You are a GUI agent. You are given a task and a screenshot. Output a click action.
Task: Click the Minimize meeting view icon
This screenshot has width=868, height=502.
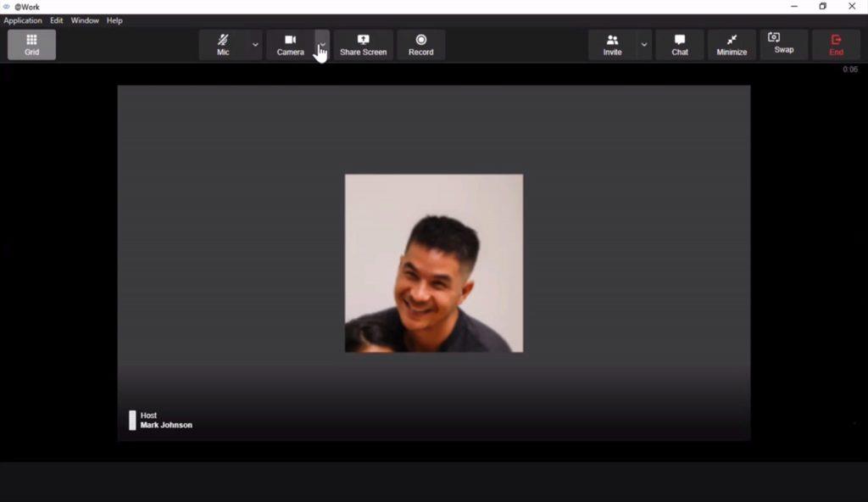(732, 44)
